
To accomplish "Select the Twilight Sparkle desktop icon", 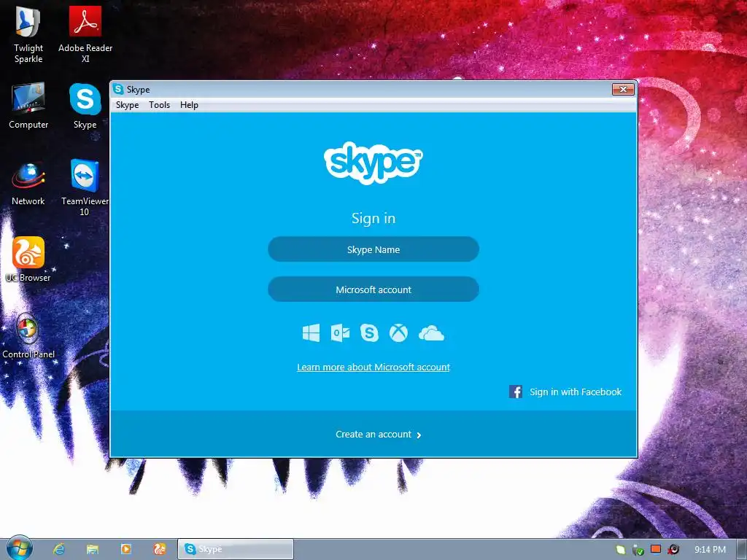I will coord(28,34).
